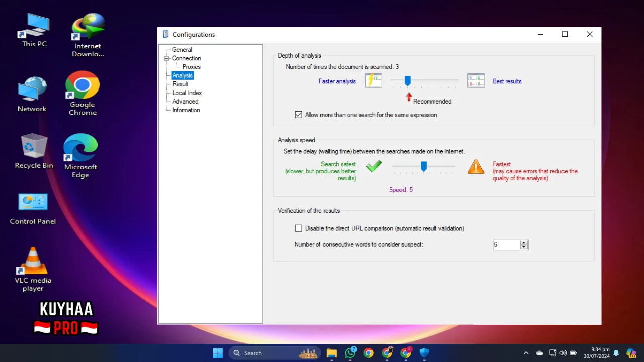Select the Microsoft Edge desktop icon
This screenshot has width=644, height=362.
[x=80, y=156]
